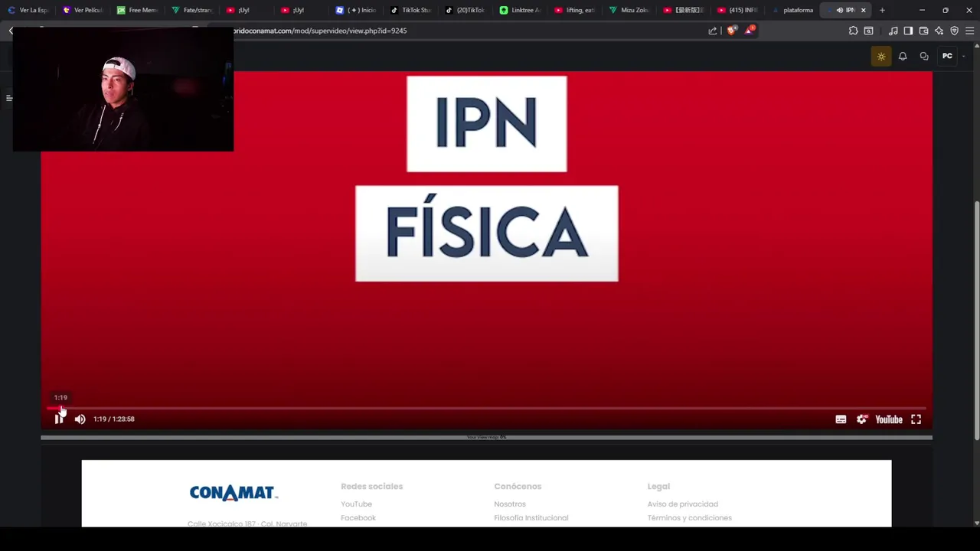This screenshot has width=980, height=551.
Task: Open the Brave Rewards triangle icon
Action: 750,31
